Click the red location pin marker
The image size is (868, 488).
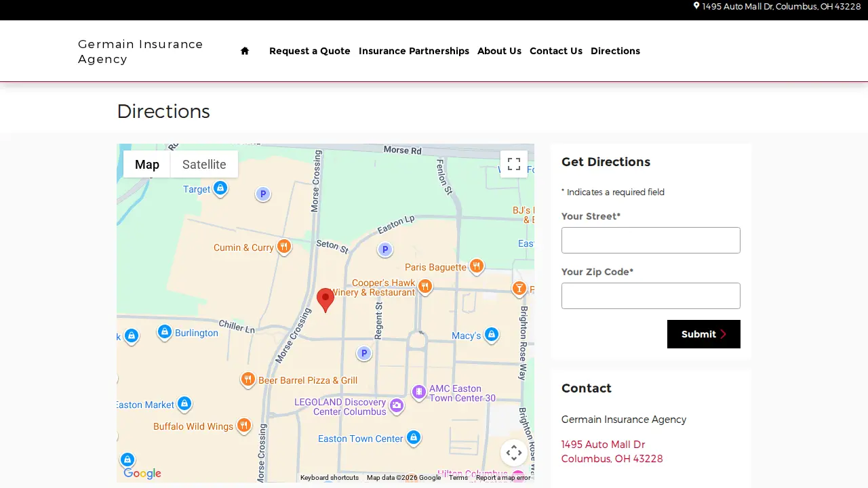point(325,300)
